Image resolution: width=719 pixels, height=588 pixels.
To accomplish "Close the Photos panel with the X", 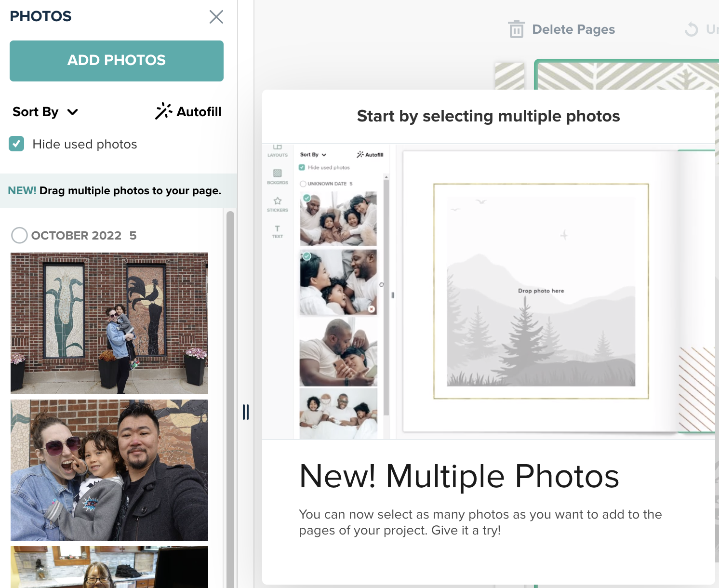I will (x=216, y=17).
